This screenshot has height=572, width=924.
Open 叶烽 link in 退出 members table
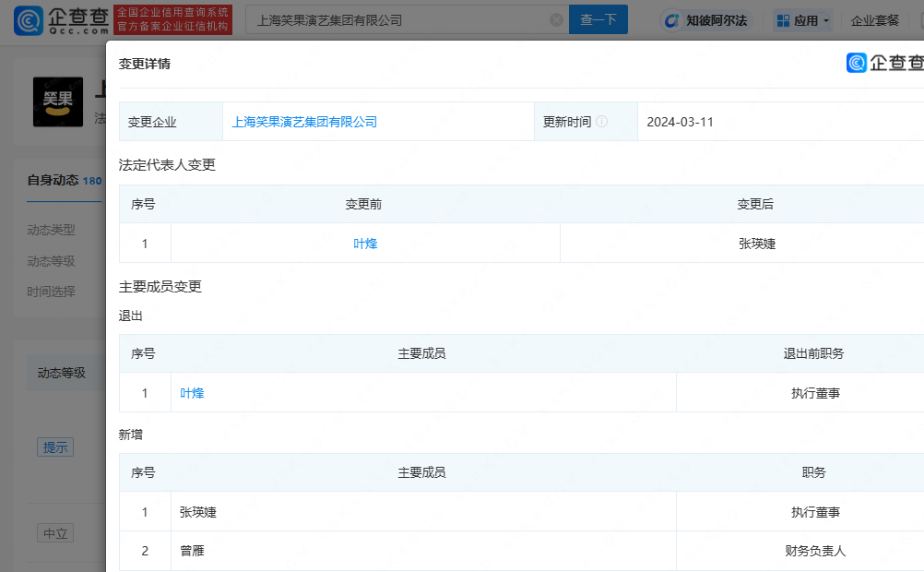click(x=192, y=393)
